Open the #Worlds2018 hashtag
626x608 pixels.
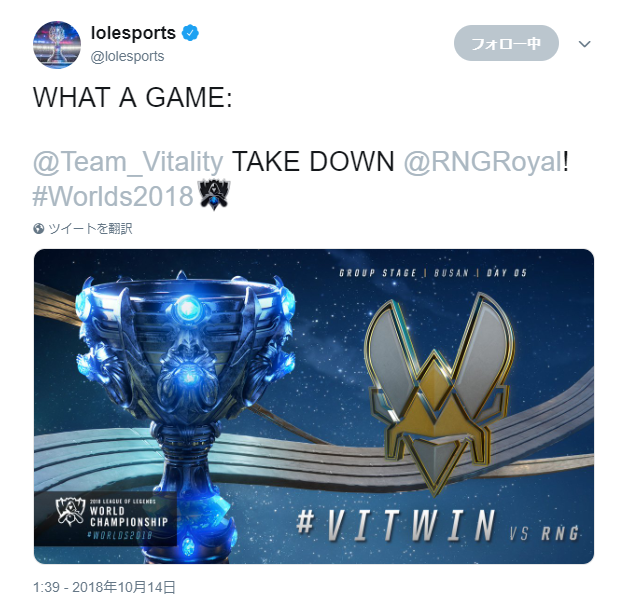point(113,196)
